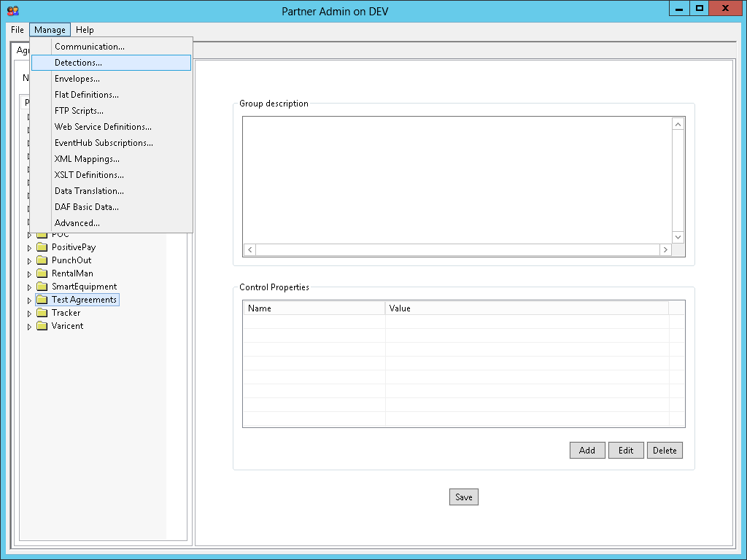
Task: Click inside the Group description text area
Action: (x=457, y=179)
